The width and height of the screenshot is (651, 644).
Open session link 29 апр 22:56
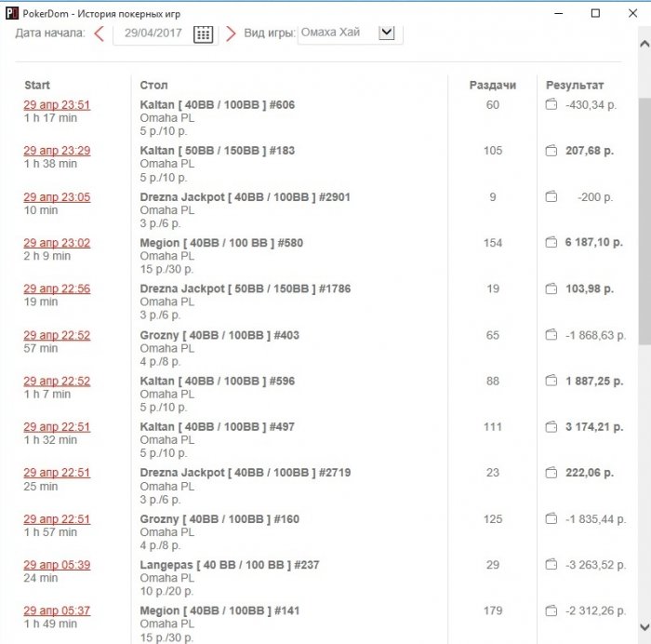tap(57, 288)
